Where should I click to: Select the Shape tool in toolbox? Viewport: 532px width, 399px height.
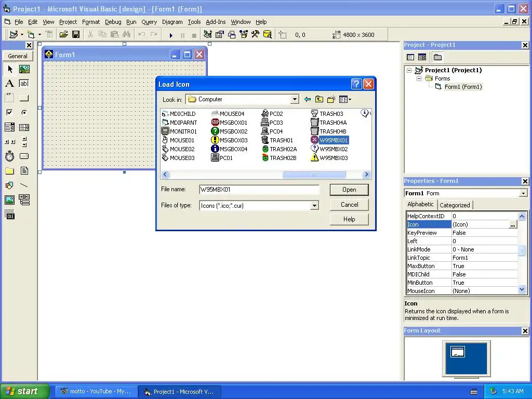point(10,185)
